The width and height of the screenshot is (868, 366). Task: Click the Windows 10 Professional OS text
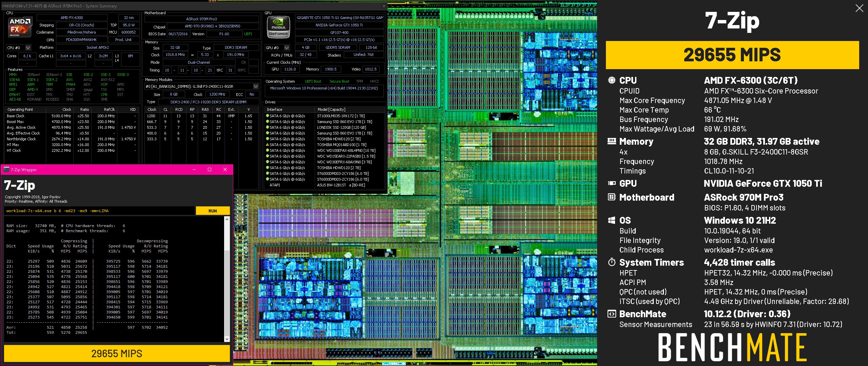324,88
